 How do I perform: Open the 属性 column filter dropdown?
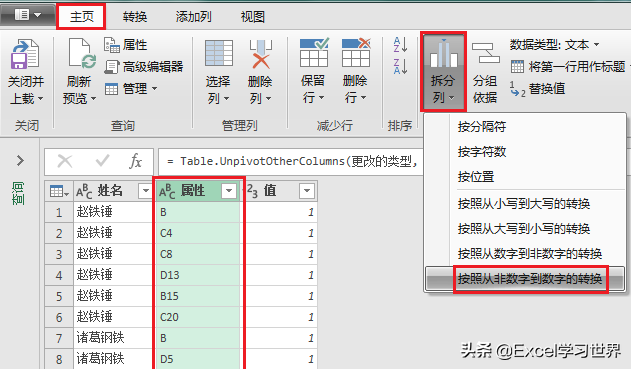[x=229, y=190]
